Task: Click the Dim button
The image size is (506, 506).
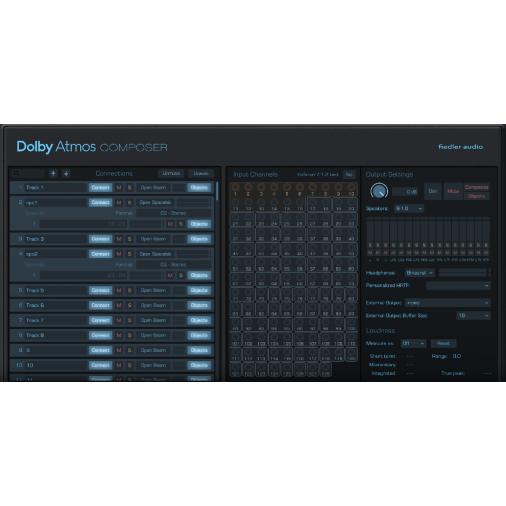Action: click(x=433, y=191)
